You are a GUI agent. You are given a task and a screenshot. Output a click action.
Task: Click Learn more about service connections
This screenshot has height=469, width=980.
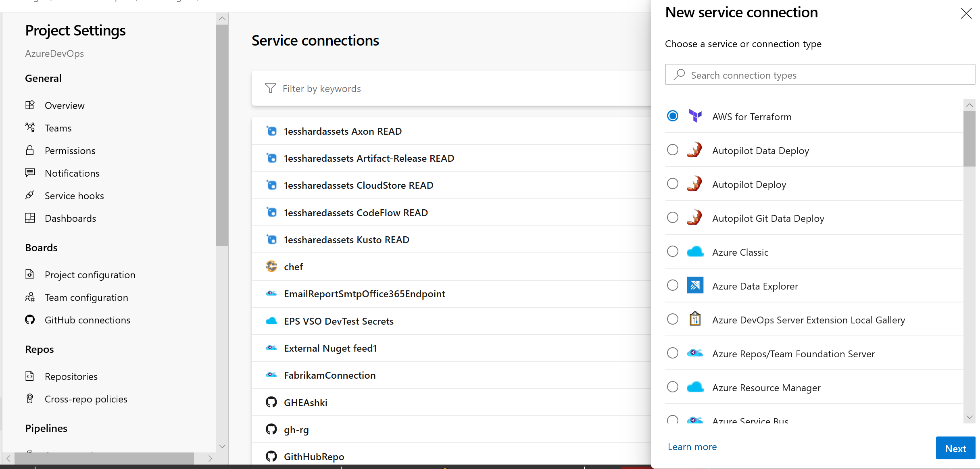point(692,446)
